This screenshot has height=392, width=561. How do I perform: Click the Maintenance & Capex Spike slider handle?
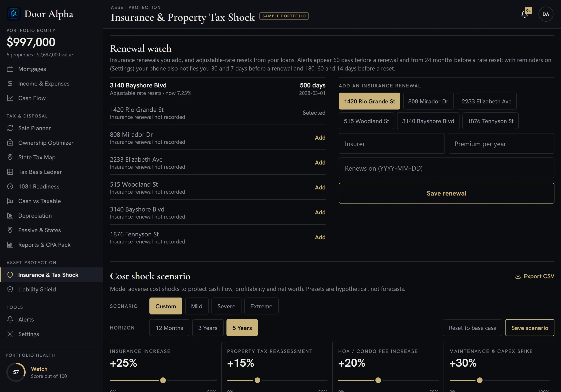tap(480, 380)
